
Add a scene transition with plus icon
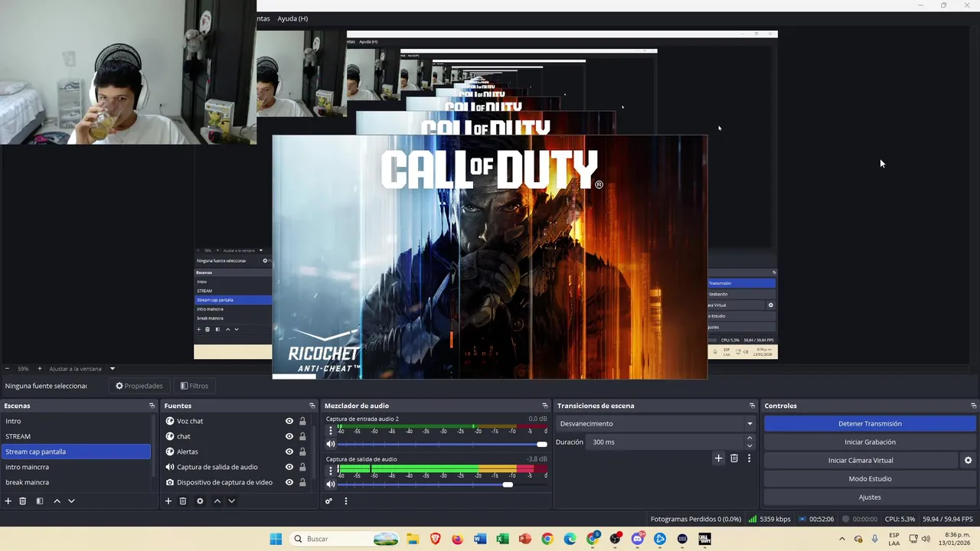pyautogui.click(x=718, y=458)
